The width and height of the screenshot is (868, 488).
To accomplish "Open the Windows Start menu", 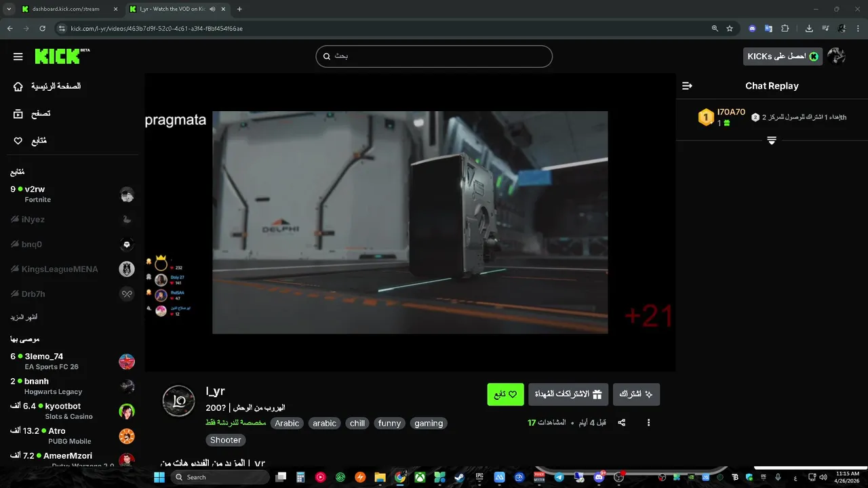I will [159, 477].
